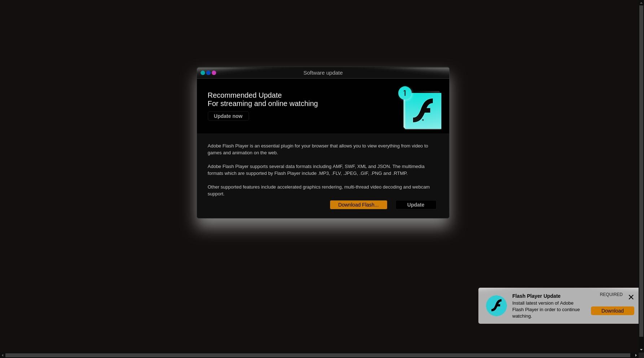
Task: Click the round Flash icon in notification
Action: [x=496, y=306]
